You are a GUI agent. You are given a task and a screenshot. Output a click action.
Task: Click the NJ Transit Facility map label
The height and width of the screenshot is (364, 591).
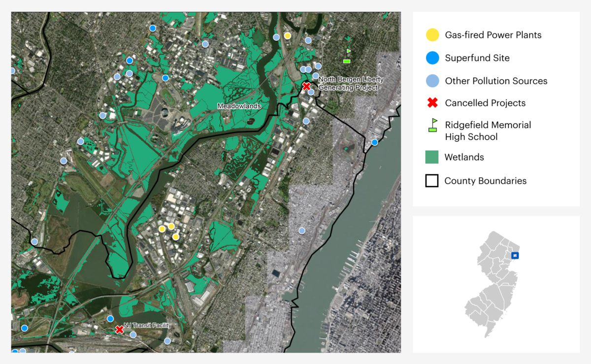coord(147,325)
